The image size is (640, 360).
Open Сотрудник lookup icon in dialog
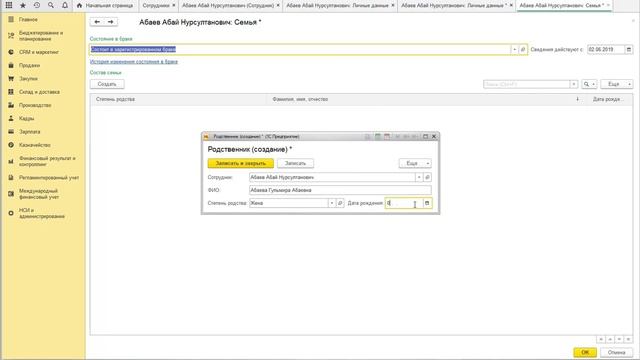coord(427,177)
